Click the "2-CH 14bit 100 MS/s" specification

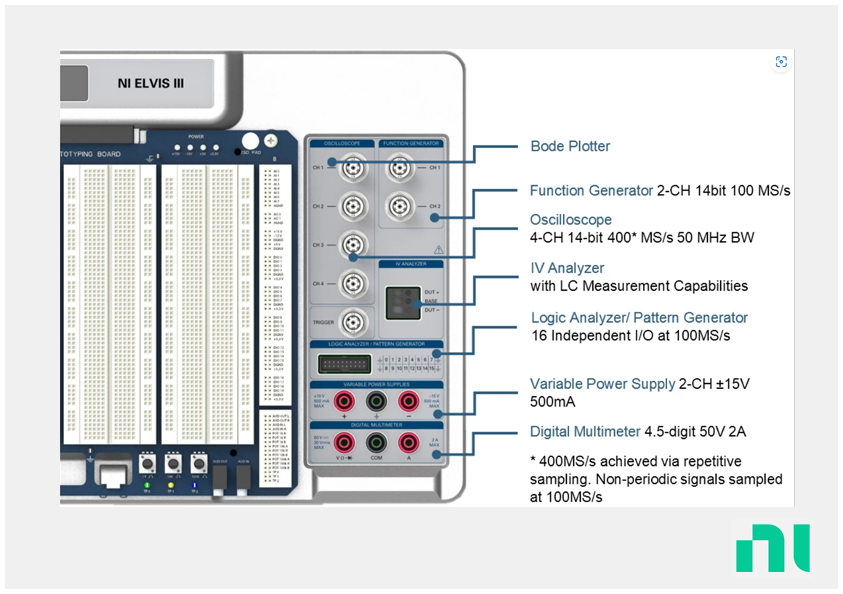click(x=724, y=190)
